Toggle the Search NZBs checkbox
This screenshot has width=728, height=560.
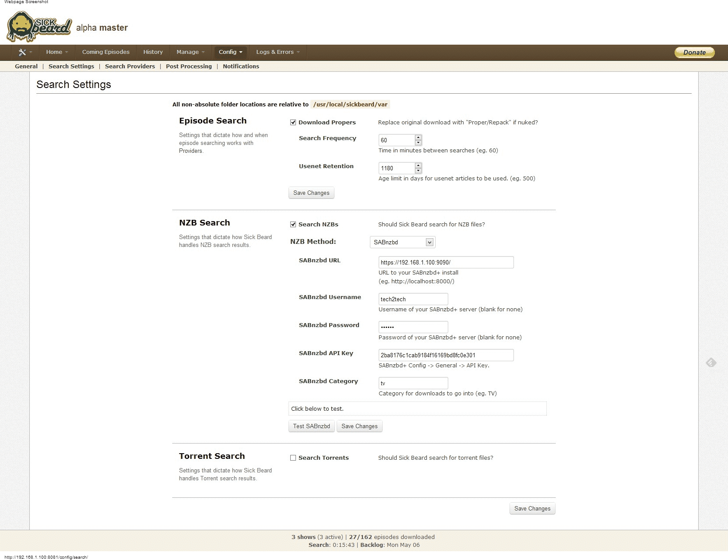[x=293, y=225]
